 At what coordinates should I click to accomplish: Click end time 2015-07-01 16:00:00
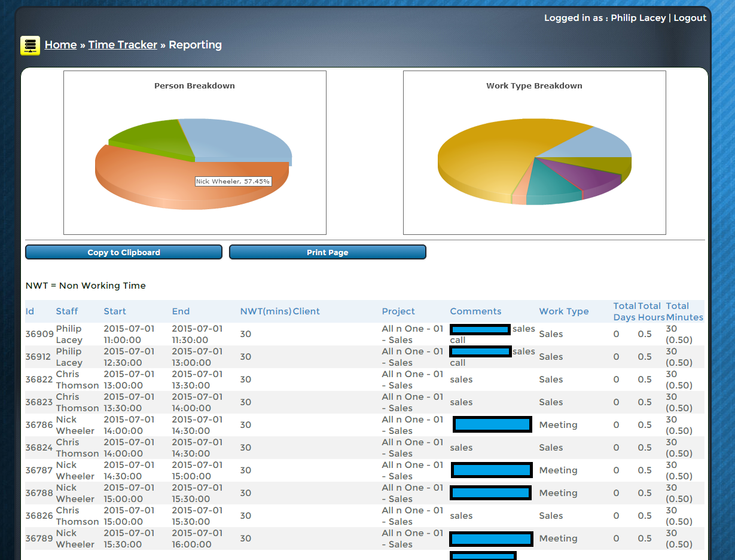pos(197,538)
